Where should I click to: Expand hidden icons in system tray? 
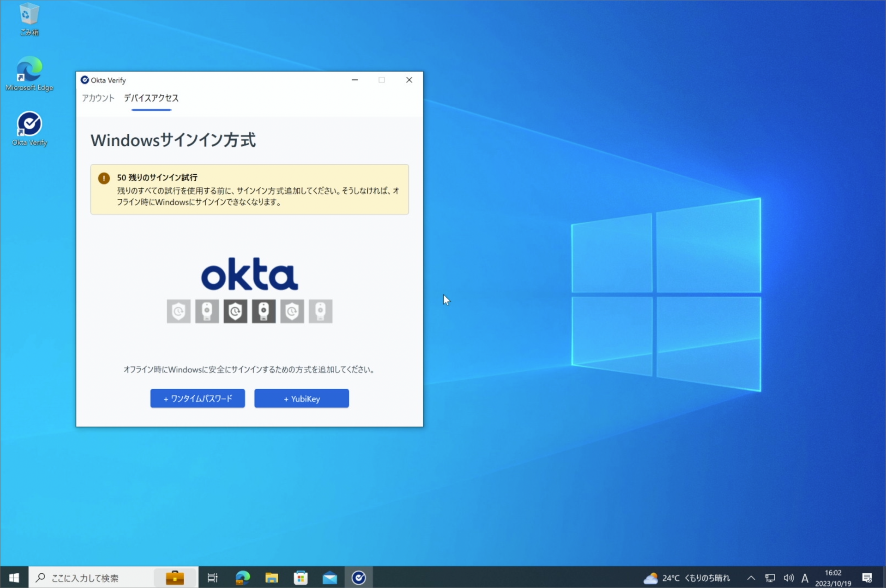tap(751, 577)
